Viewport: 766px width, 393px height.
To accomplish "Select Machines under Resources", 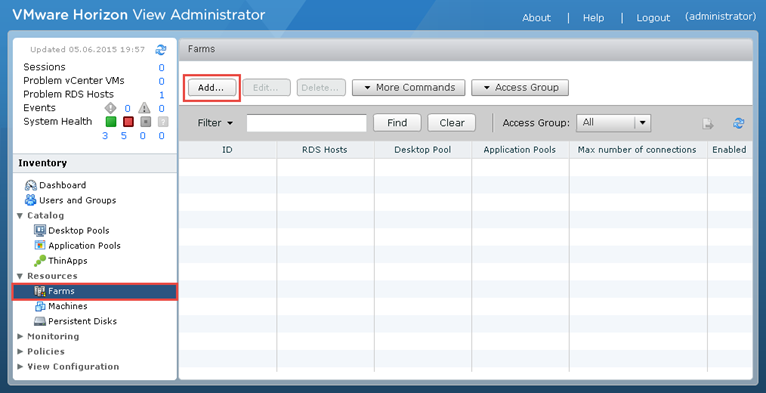I will (x=67, y=306).
